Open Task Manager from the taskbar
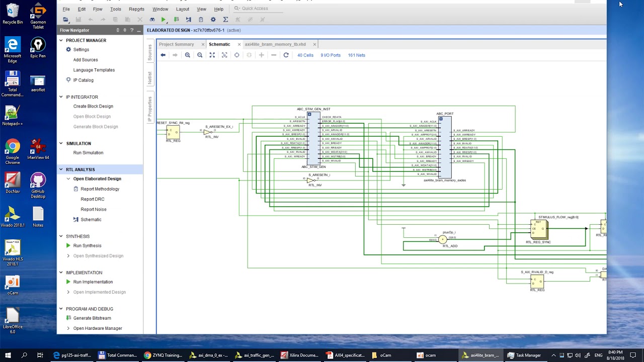 tap(524, 355)
